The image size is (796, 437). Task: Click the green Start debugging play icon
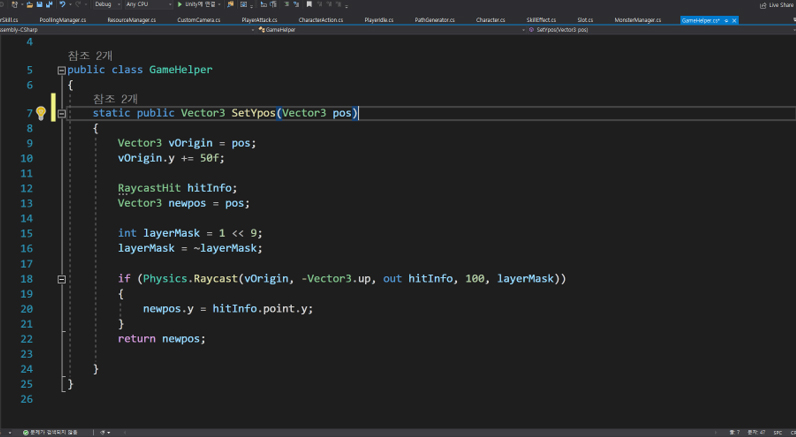(x=178, y=5)
